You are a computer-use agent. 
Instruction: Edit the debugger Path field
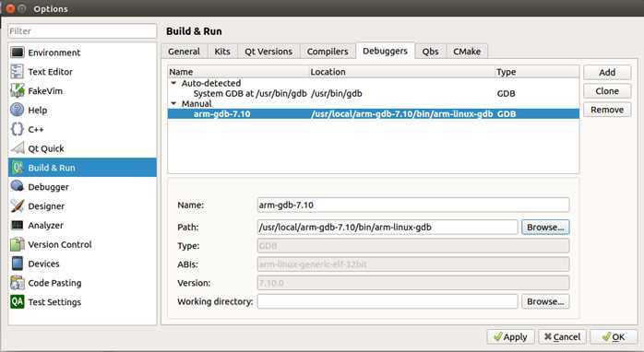388,227
